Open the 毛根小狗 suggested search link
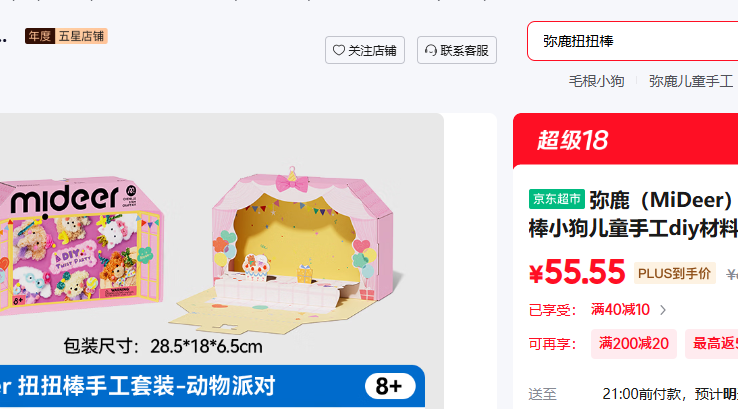 [x=596, y=81]
